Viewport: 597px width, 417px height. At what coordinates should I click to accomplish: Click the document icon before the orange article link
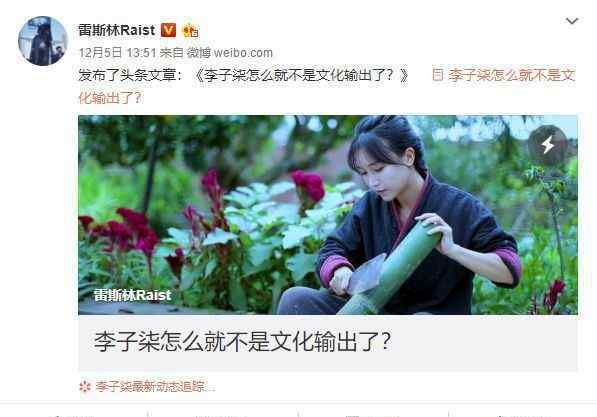[437, 75]
